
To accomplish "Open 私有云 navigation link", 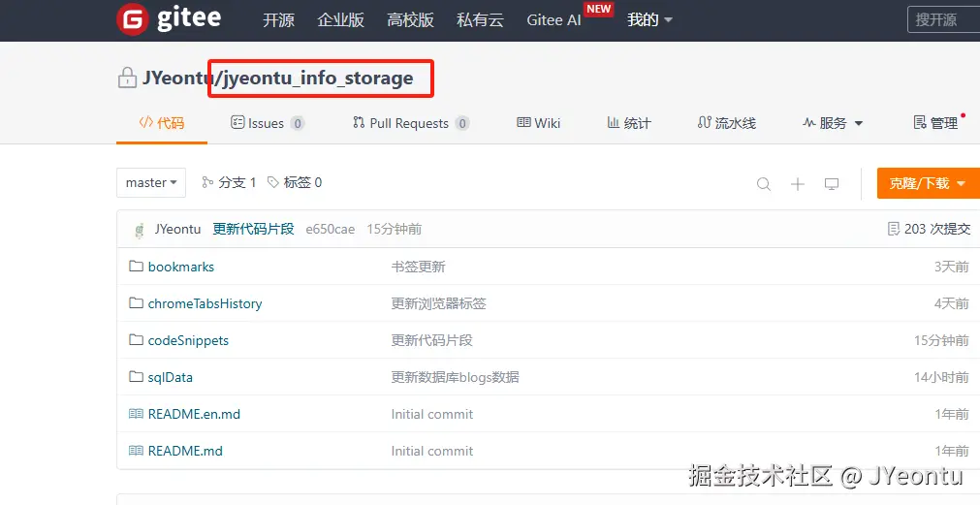I will pyautogui.click(x=480, y=20).
